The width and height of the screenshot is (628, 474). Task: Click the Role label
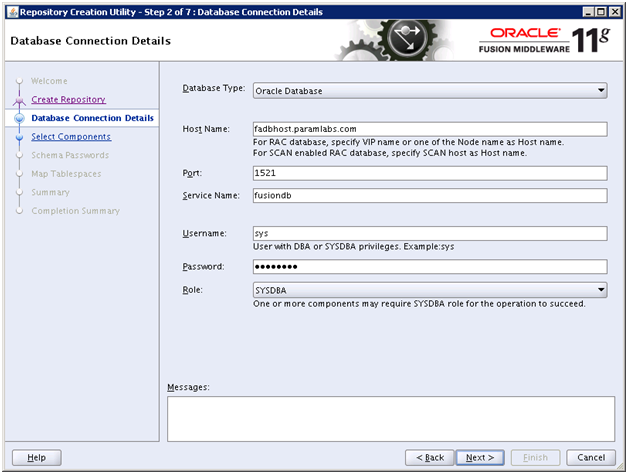[x=192, y=290]
